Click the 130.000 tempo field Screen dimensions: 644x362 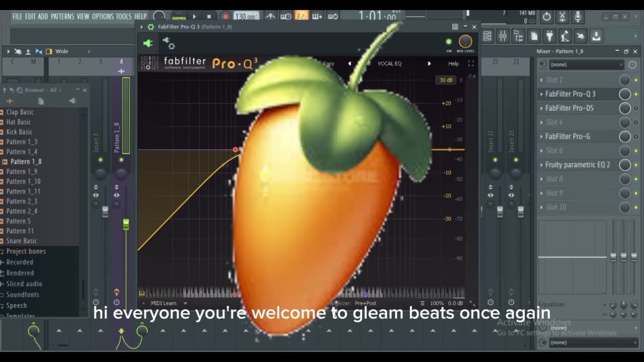[x=246, y=17]
